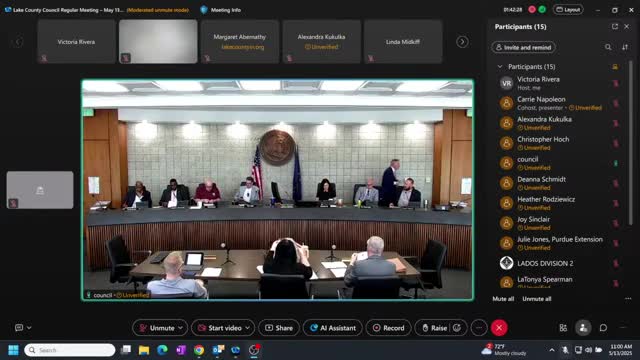The width and height of the screenshot is (640, 360).
Task: Open the Start video options arrow
Action: (x=247, y=328)
